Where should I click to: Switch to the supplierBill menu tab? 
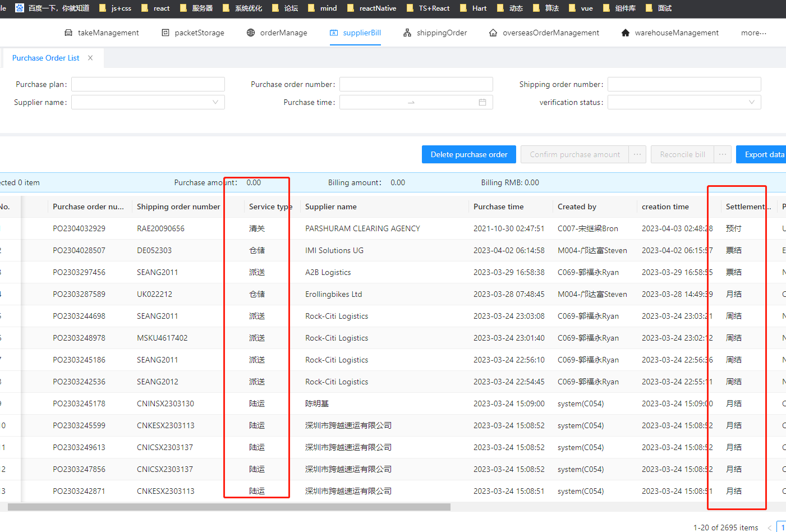[355, 33]
